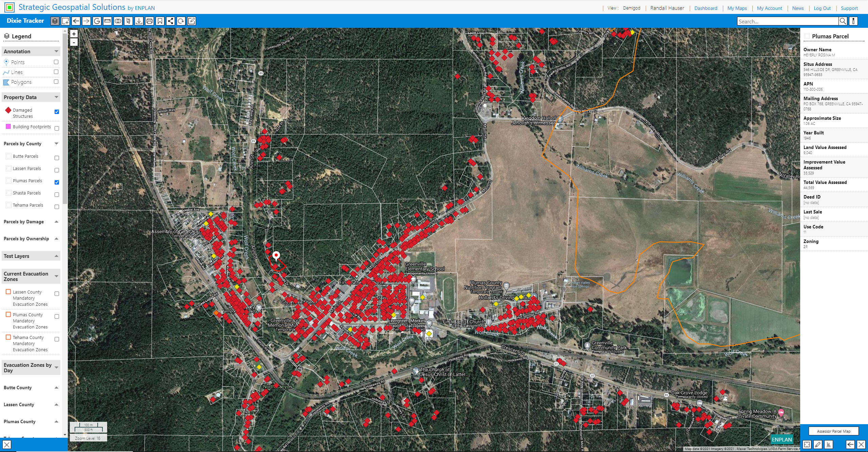
Task: Enable the Lines annotation checkbox
Action: coord(56,72)
